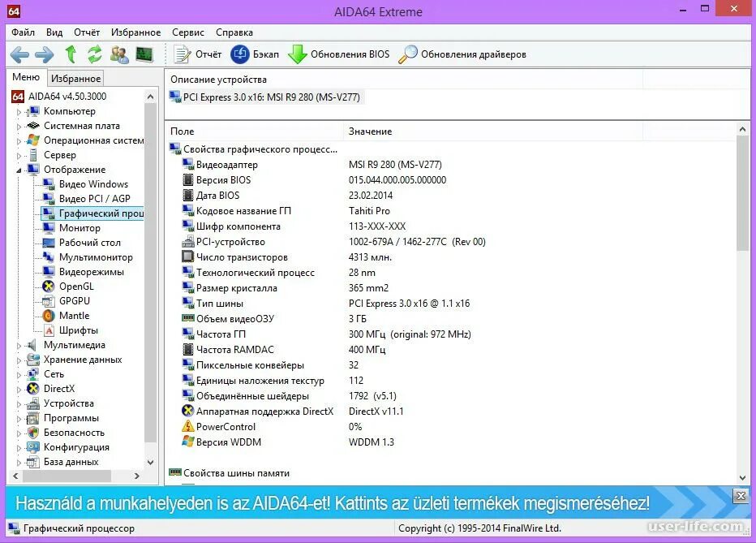Expand the Мультимедиа node arrow
The image size is (756, 543).
[19, 346]
